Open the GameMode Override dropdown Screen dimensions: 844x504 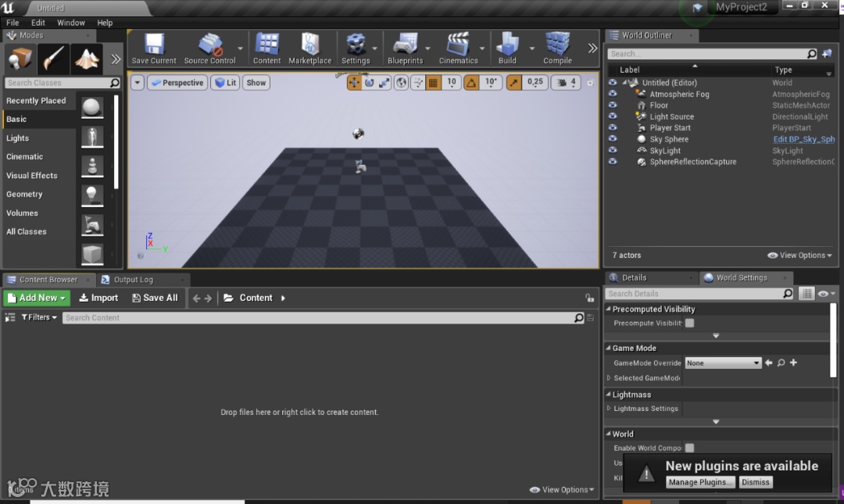click(x=723, y=363)
